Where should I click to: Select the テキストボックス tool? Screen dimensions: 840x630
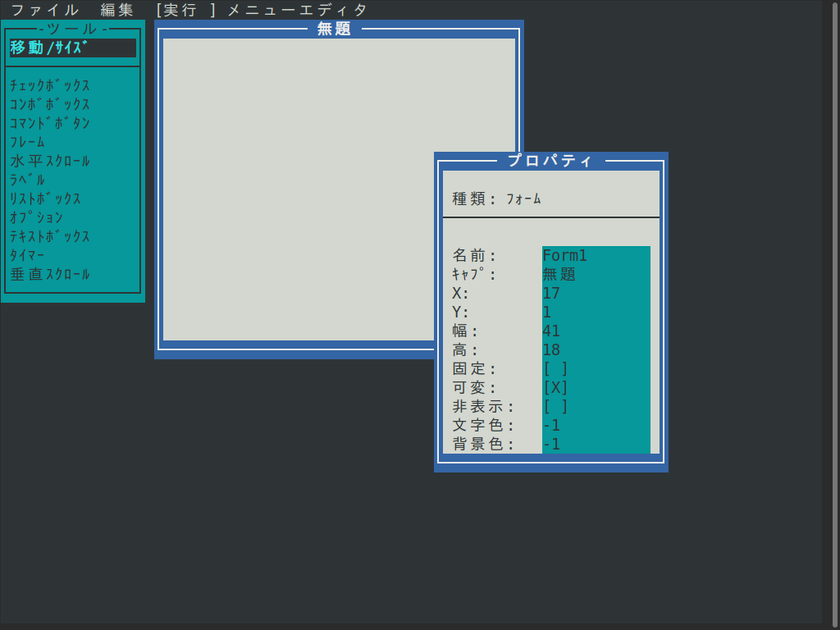pos(50,236)
